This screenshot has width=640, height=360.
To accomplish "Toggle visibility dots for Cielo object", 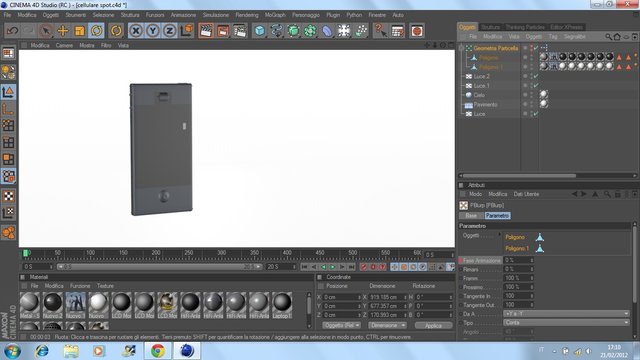I will (x=525, y=95).
